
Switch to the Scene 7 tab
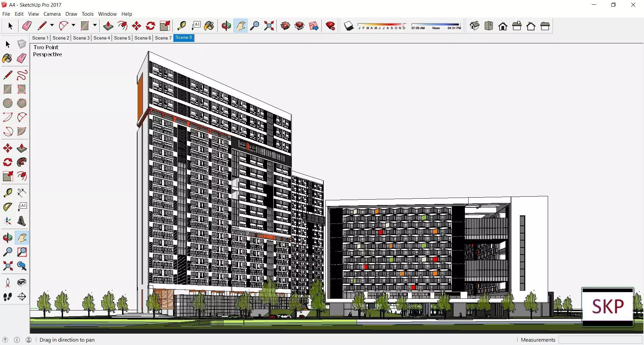click(x=163, y=38)
